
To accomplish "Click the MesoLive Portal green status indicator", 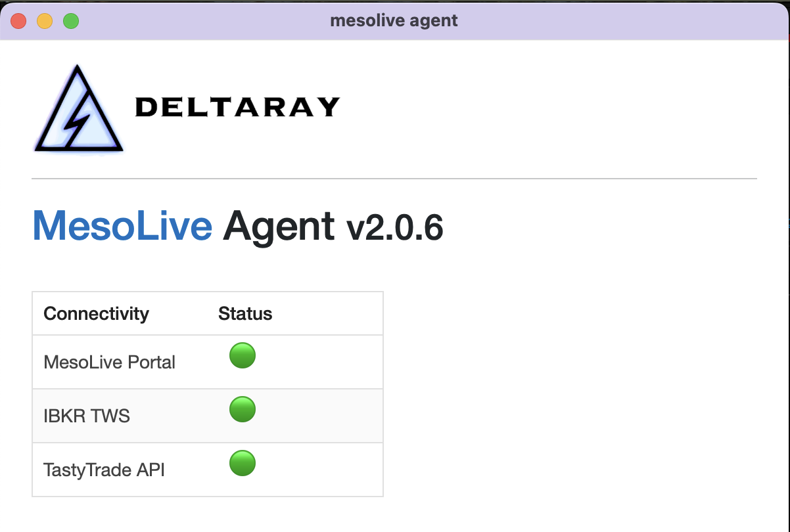I will click(x=242, y=355).
